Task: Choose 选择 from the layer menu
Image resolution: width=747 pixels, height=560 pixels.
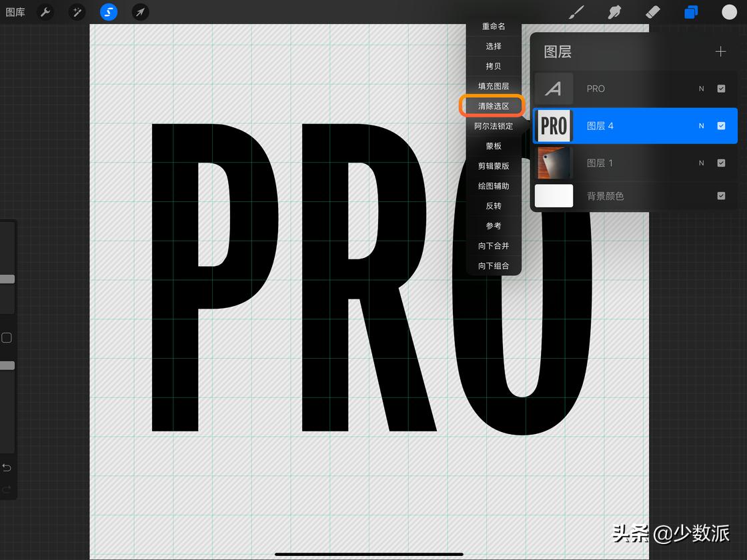Action: 494,46
